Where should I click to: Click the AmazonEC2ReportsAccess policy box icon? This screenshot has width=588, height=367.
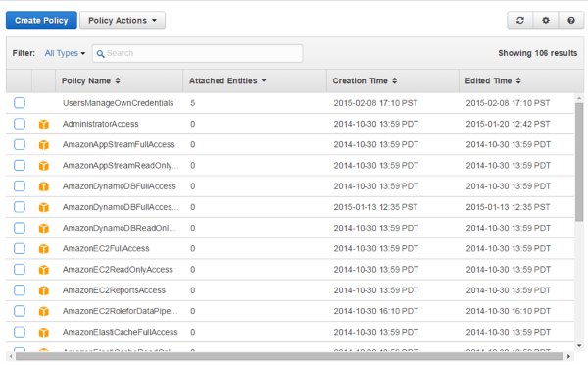44,290
